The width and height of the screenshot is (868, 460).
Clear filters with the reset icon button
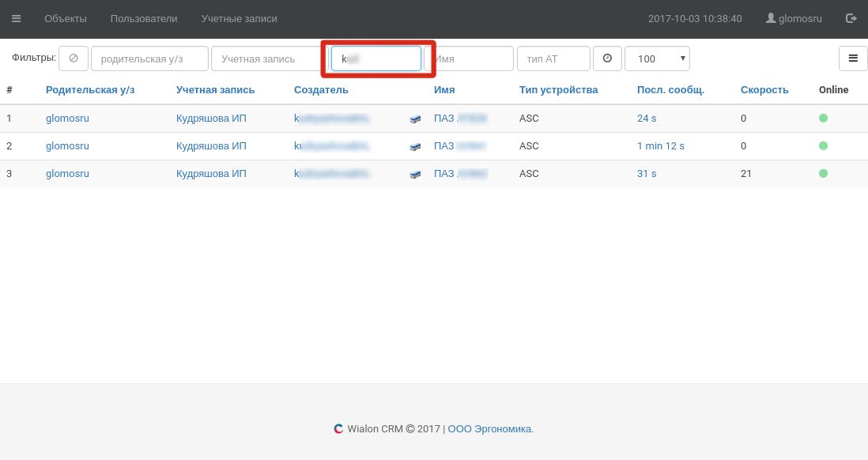pyautogui.click(x=74, y=58)
